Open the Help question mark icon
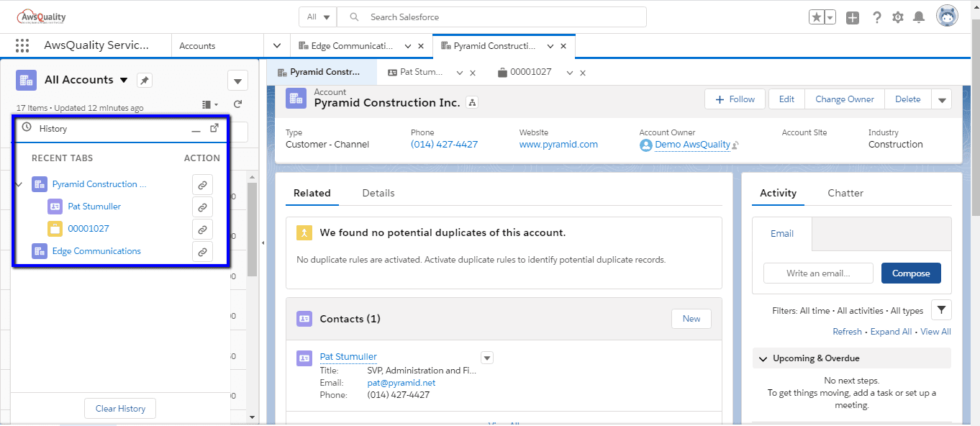 click(x=876, y=18)
